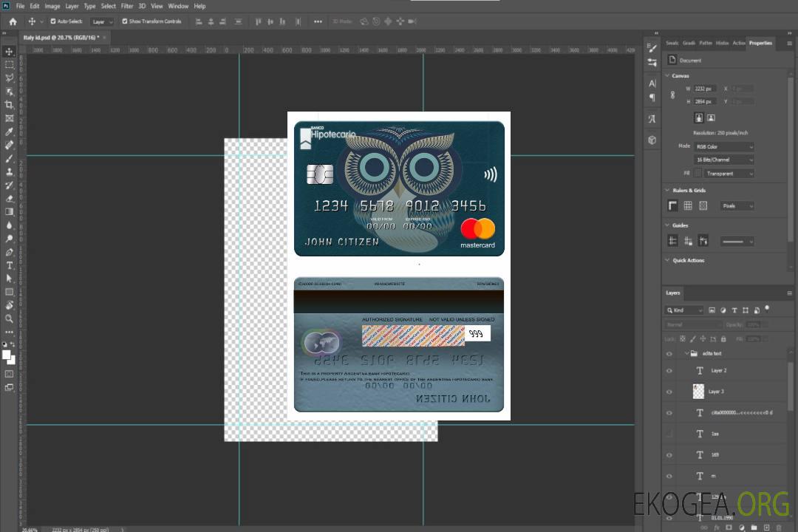Set canvas to portrait orientation

[699, 118]
